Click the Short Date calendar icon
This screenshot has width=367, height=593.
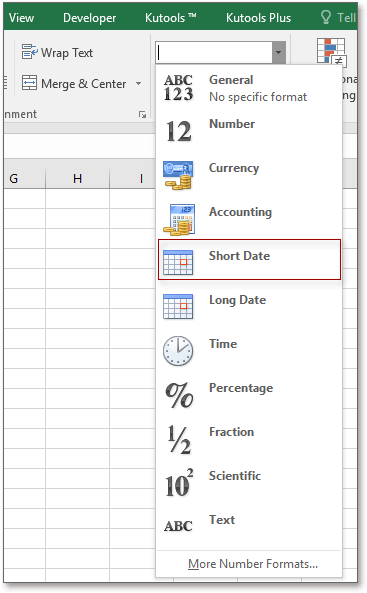[x=178, y=262]
